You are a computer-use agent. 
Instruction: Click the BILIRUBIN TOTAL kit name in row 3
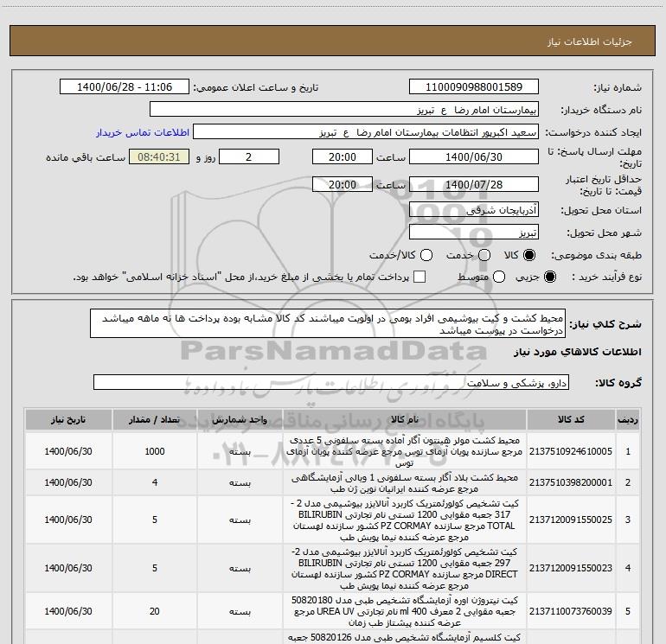[x=405, y=520]
